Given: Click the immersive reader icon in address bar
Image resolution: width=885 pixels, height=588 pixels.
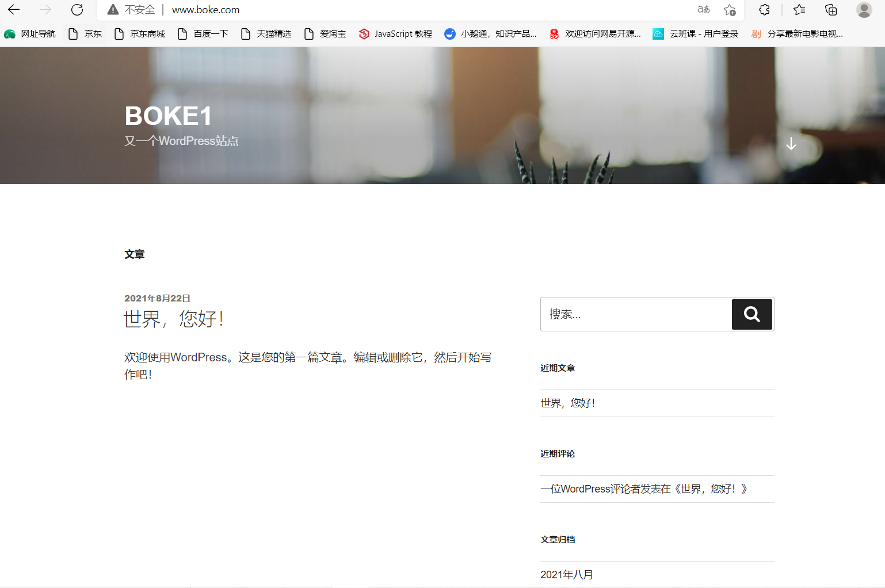Looking at the screenshot, I should [703, 10].
